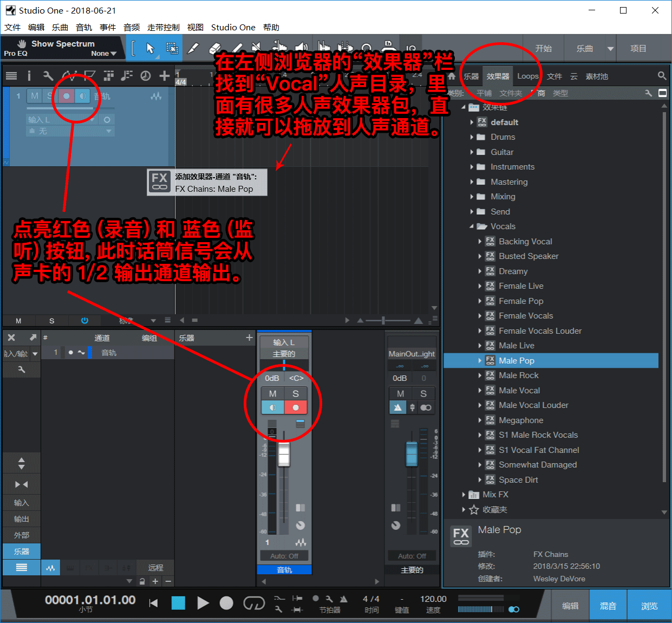Image resolution: width=672 pixels, height=623 pixels.
Task: Open the 混音 view button
Action: coord(608,606)
